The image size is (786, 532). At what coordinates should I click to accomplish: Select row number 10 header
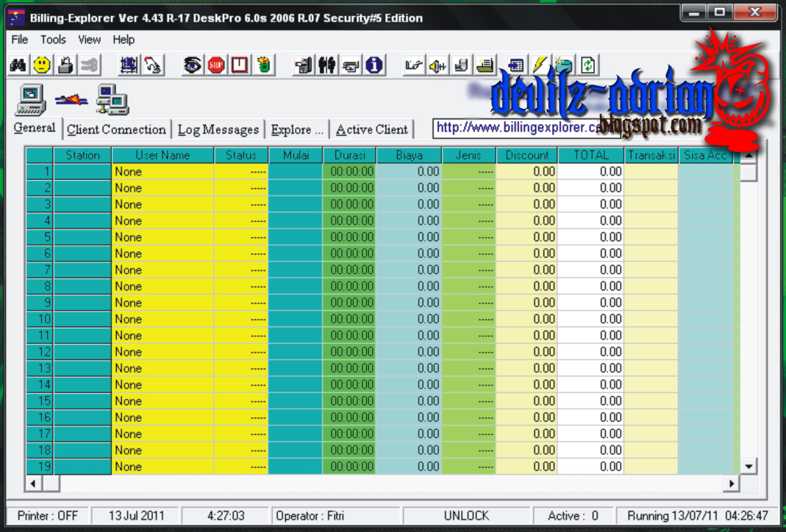pos(40,319)
